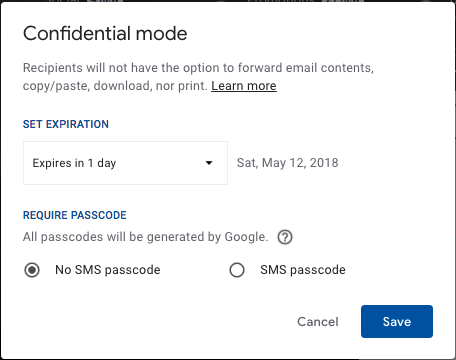Click the 'Expires in 1 day' text
The image size is (456, 360).
click(x=74, y=163)
